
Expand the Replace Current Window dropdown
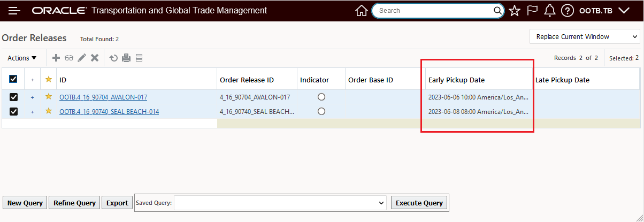pyautogui.click(x=584, y=36)
